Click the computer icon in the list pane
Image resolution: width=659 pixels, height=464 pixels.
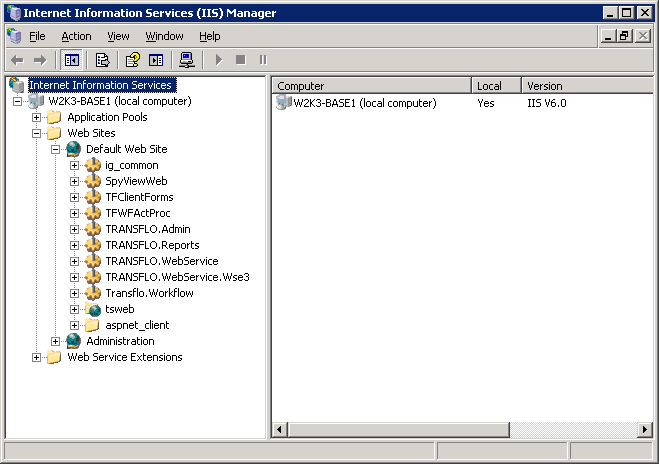coord(284,103)
